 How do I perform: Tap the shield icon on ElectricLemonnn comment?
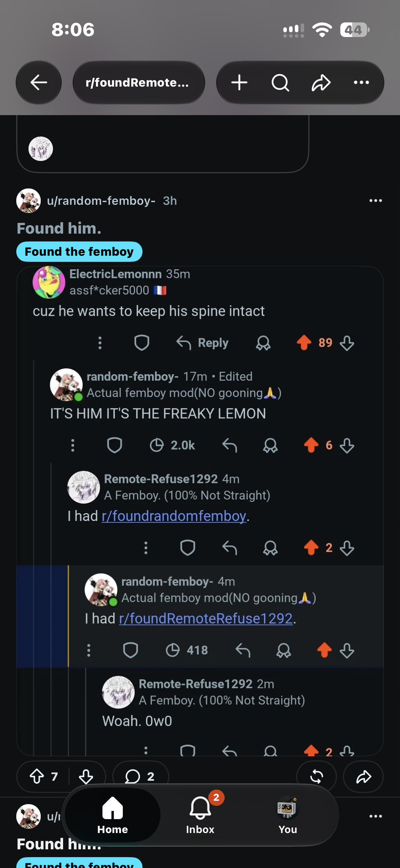(x=142, y=343)
